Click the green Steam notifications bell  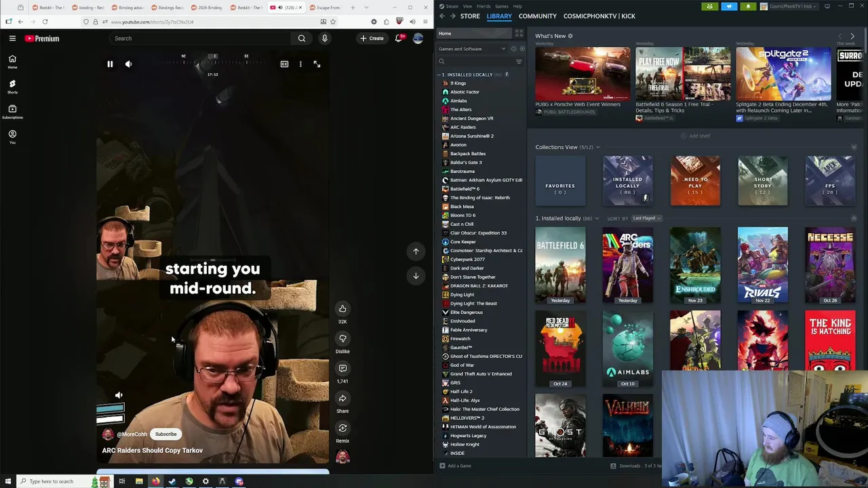749,6
